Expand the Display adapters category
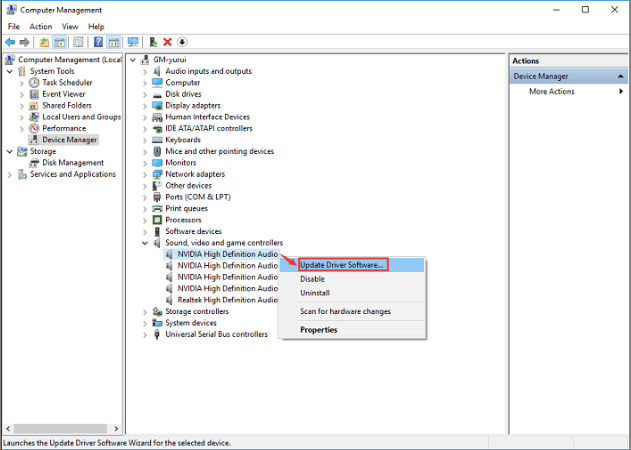Image resolution: width=631 pixels, height=450 pixels. tap(144, 106)
